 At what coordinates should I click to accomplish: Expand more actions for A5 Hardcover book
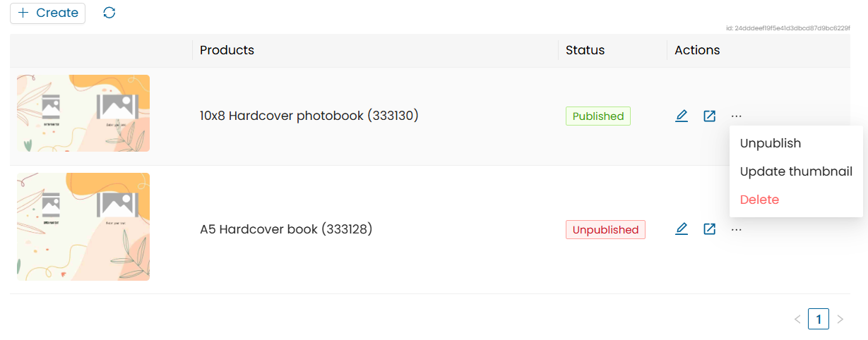click(737, 229)
